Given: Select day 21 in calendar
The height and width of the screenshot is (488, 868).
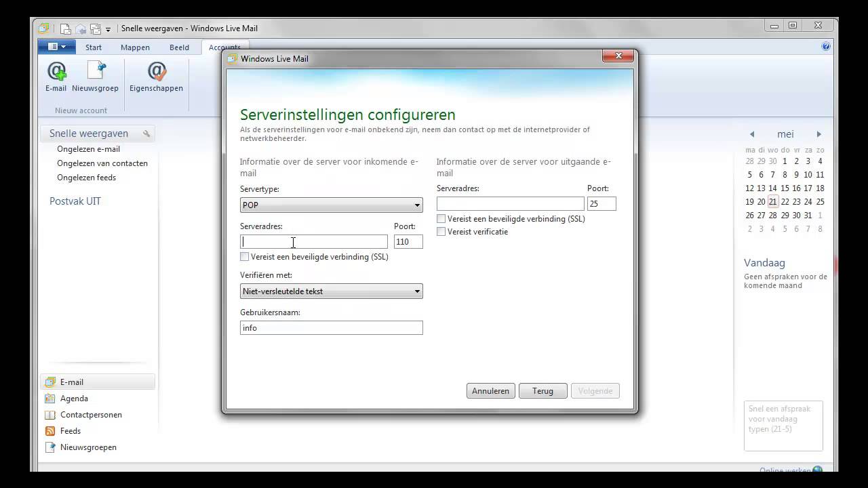Looking at the screenshot, I should [773, 202].
